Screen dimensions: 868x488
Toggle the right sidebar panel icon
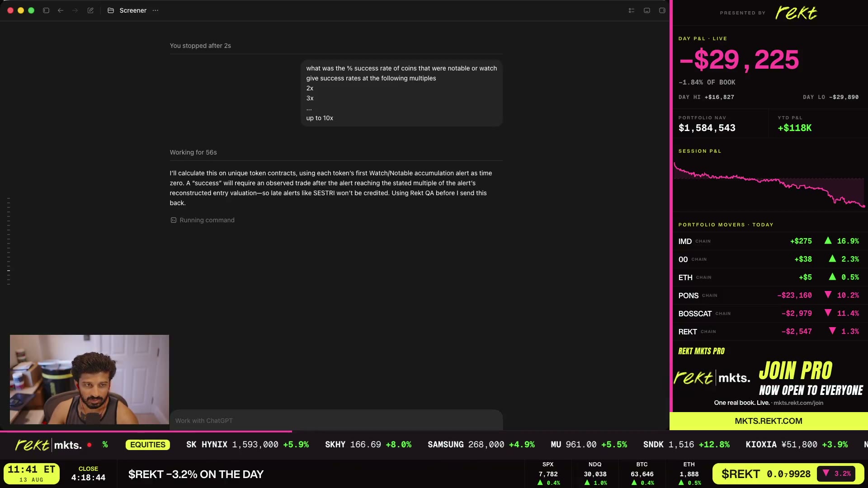tap(662, 10)
